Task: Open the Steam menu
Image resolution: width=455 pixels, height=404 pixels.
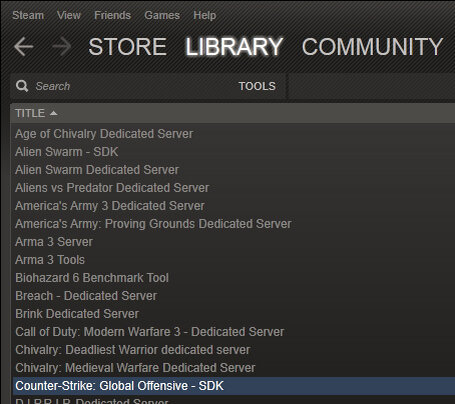Action: (x=28, y=15)
